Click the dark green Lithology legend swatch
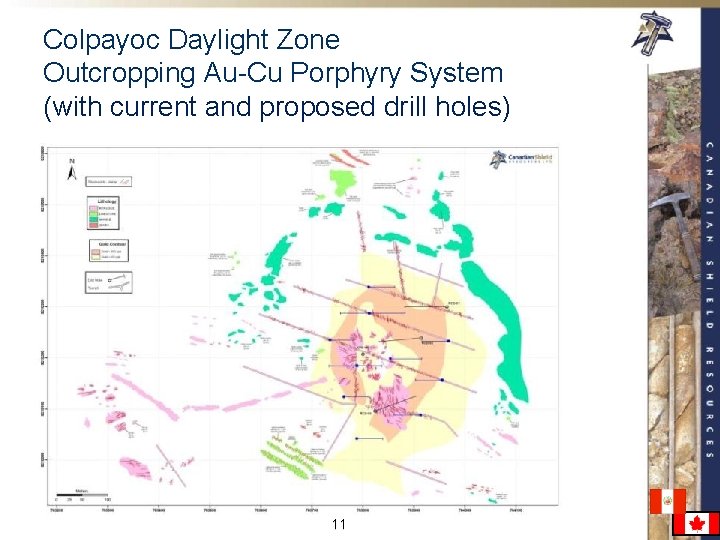The image size is (720, 540). click(93, 219)
